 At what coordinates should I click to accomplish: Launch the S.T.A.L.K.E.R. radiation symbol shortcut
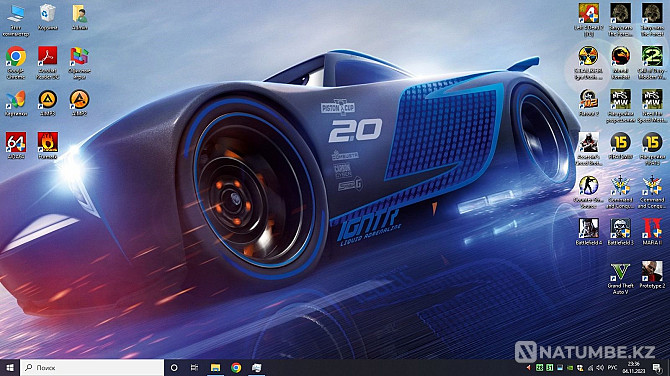click(588, 63)
